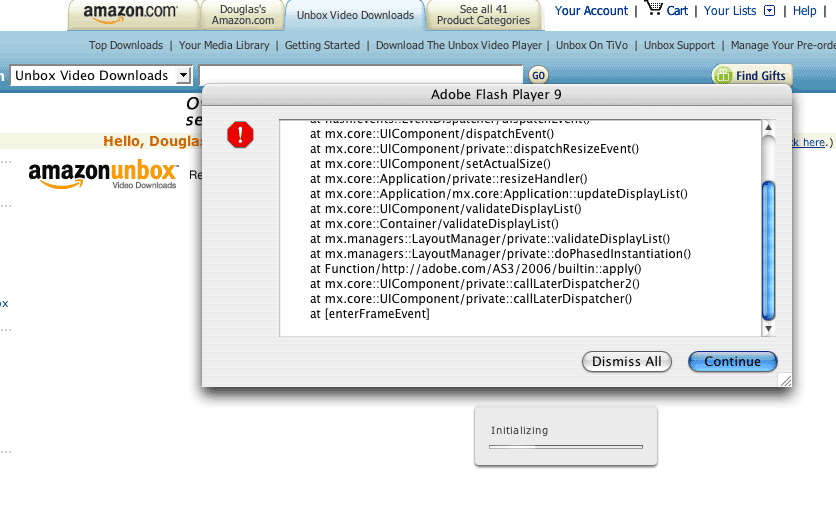Click scrollbar down arrow in error dialog
836x526 pixels.
point(768,329)
